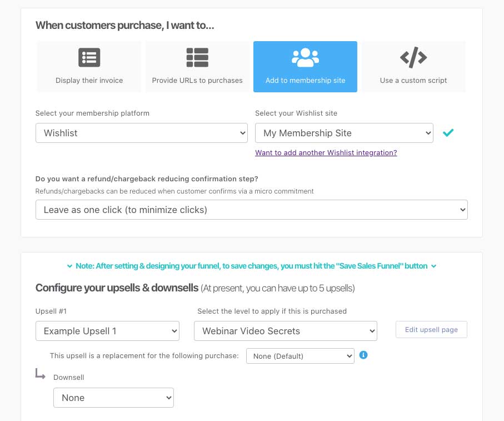Open the Webinar Video Secrets level dropdown
The image size is (504, 421).
click(x=286, y=330)
